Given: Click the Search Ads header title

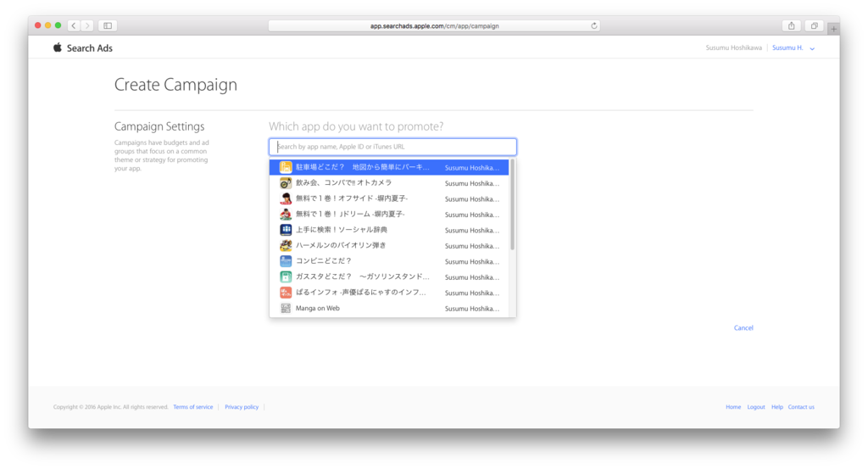Looking at the screenshot, I should [x=90, y=48].
